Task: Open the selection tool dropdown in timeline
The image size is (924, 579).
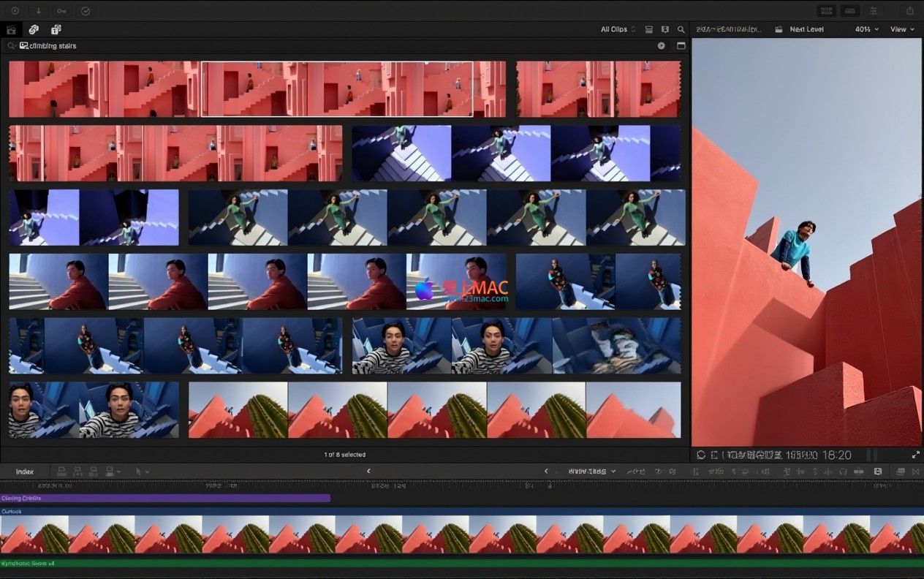Action: coord(142,472)
